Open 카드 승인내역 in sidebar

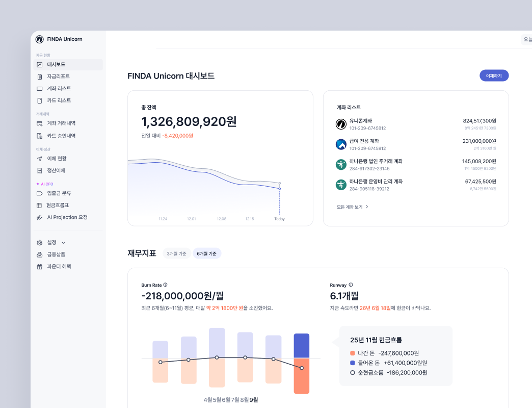click(x=61, y=136)
